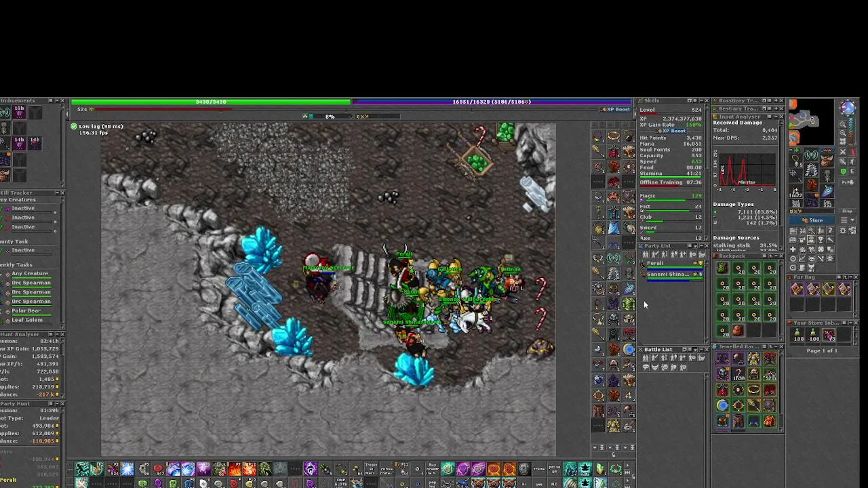Click the Cap 553 indicator

coord(827,203)
